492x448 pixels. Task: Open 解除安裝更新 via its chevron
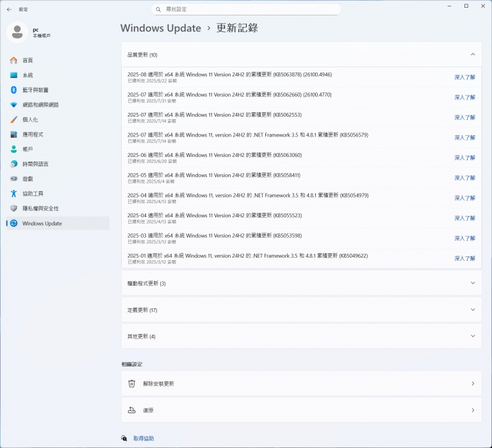coord(473,383)
